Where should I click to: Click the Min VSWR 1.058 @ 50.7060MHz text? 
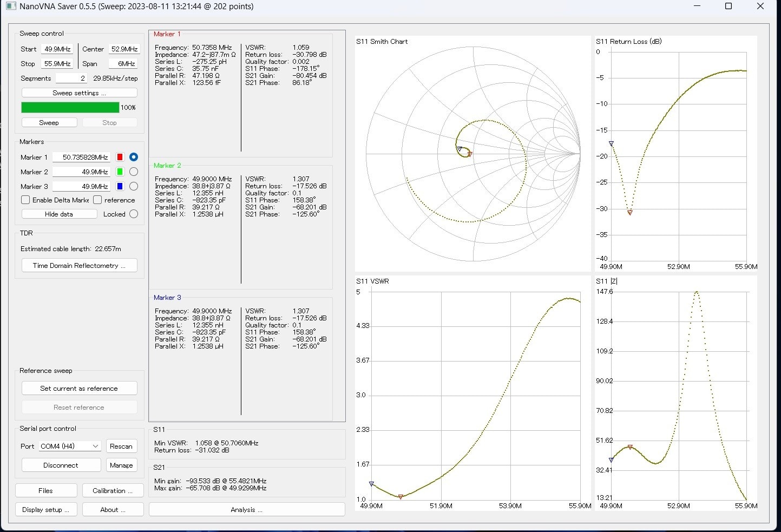point(206,443)
